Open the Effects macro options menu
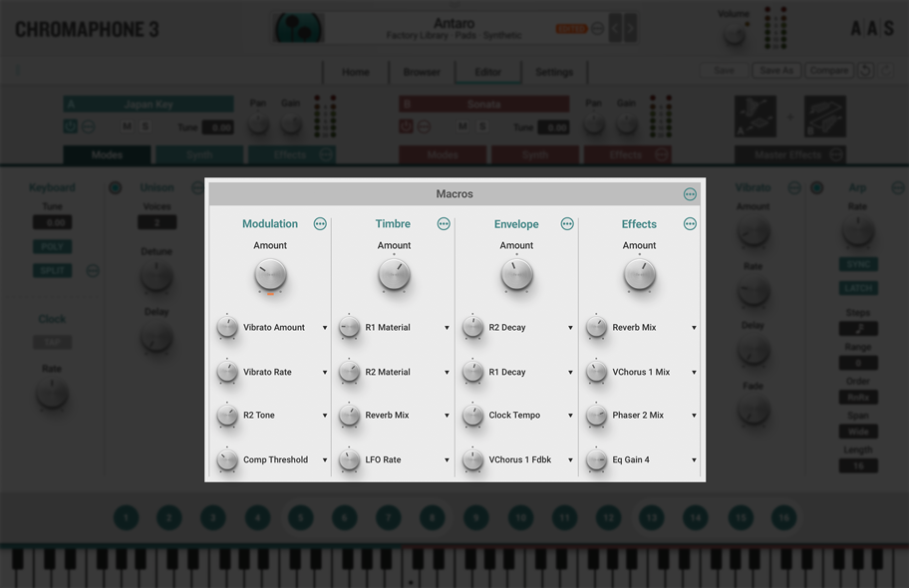 pyautogui.click(x=689, y=223)
